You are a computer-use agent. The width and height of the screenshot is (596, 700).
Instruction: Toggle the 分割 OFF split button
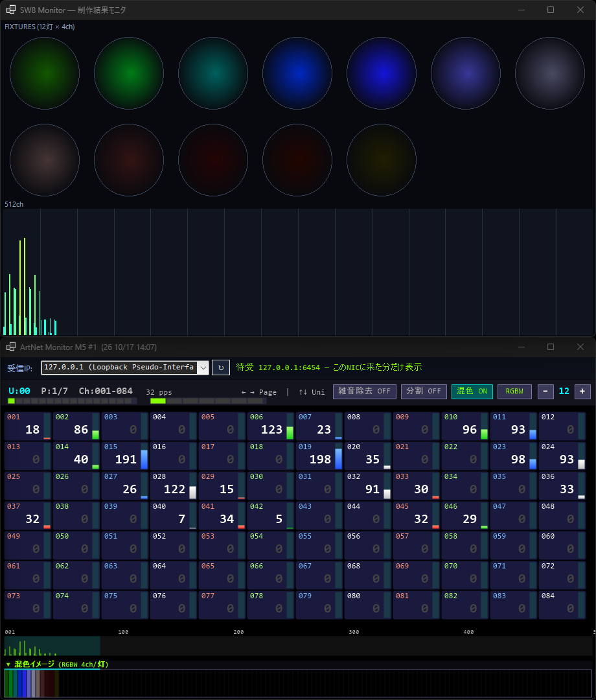pos(424,391)
